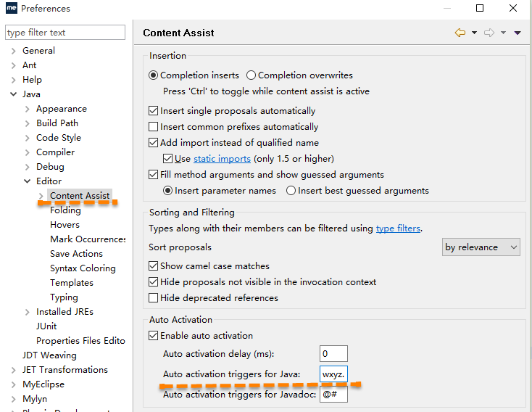The image size is (532, 412).
Task: Select Insert parameter names option
Action: point(167,191)
